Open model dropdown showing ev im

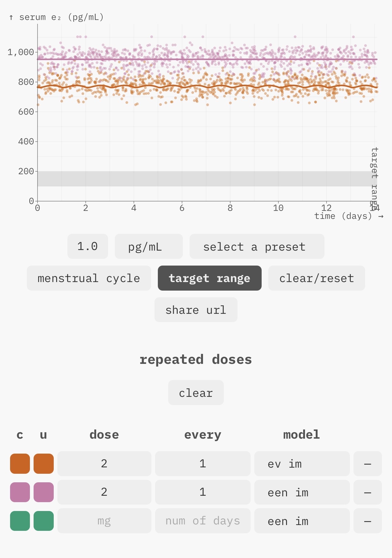(302, 464)
